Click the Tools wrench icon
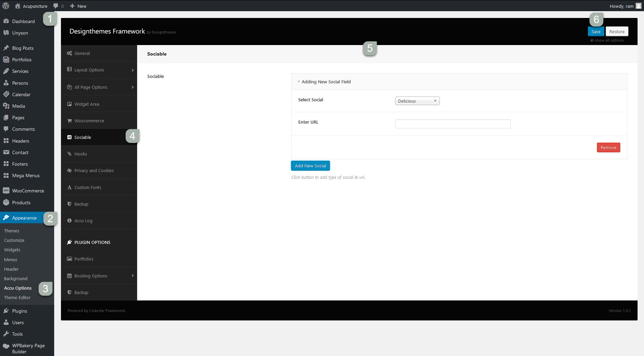This screenshot has width=644, height=356. (x=6, y=334)
